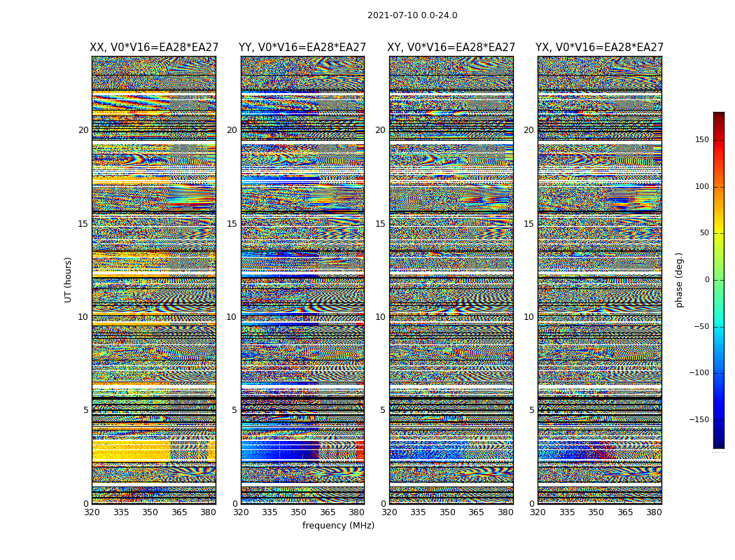Screen dimensions: 735x560
Task: Click the 350 frequency tick under XY panel
Action: point(447,512)
